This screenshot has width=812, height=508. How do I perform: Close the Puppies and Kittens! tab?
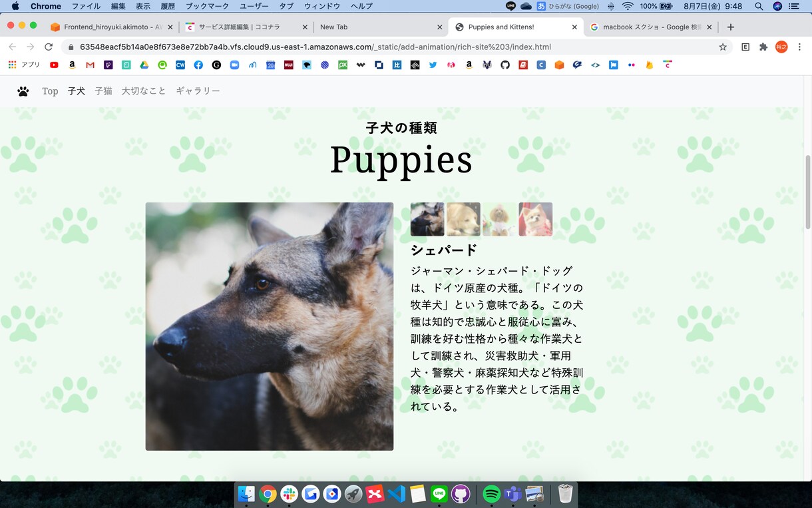pos(574,27)
